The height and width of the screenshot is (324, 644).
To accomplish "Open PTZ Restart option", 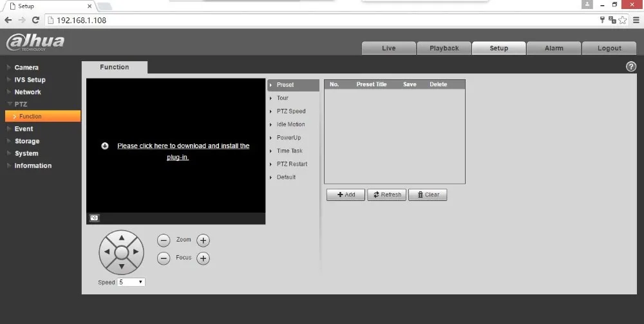I will tap(293, 164).
